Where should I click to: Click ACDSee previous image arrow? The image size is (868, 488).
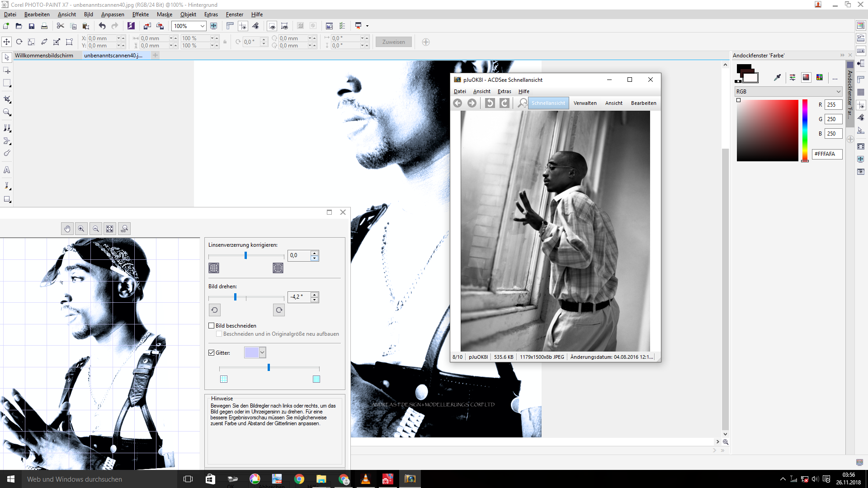(x=458, y=103)
